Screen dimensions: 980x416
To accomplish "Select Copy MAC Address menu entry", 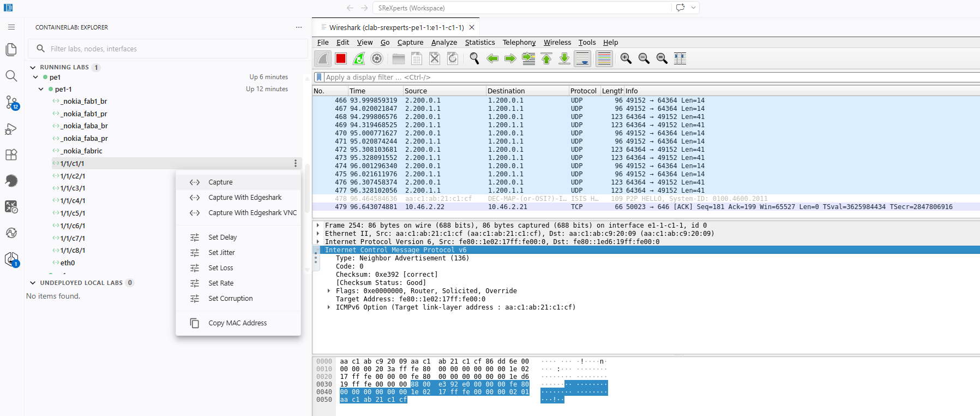I will point(238,323).
